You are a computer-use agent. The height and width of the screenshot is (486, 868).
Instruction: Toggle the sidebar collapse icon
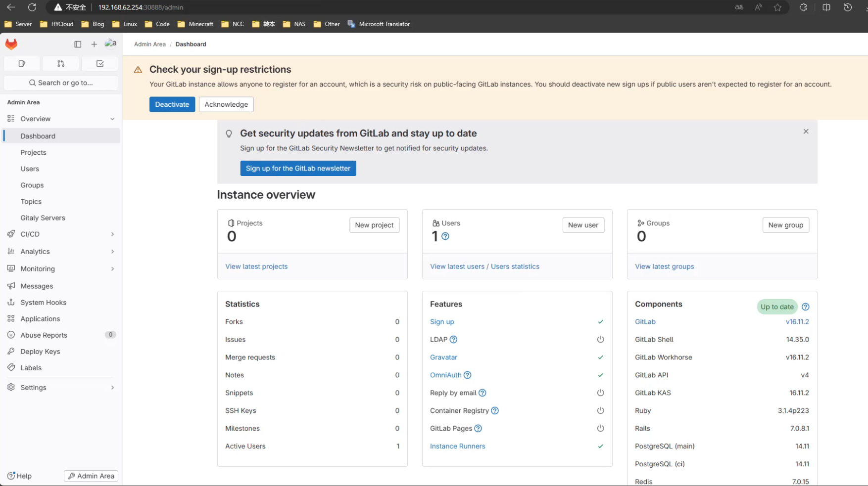[78, 44]
